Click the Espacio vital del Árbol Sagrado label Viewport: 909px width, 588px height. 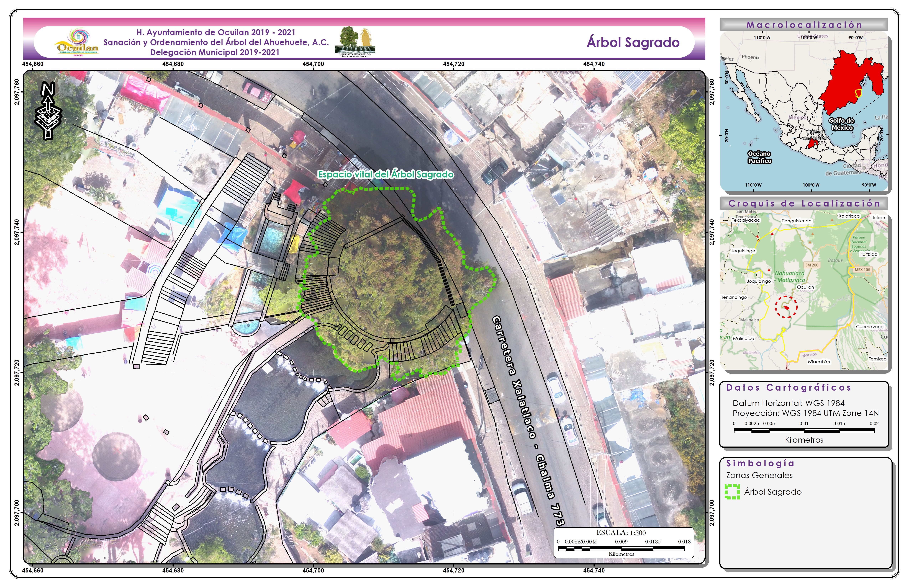click(x=386, y=174)
